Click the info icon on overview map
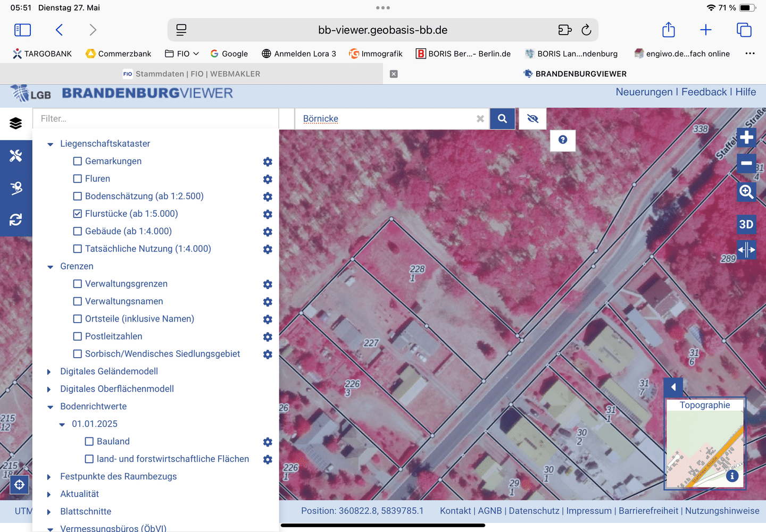The image size is (766, 532). [732, 476]
